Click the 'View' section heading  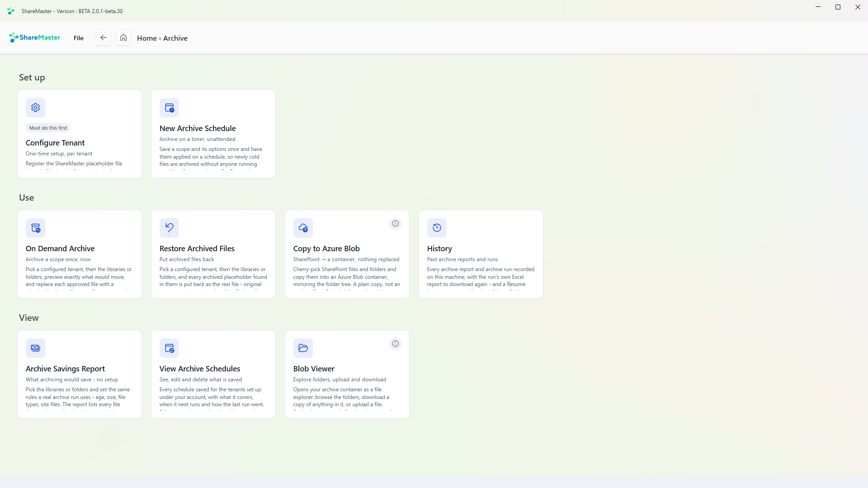(29, 318)
